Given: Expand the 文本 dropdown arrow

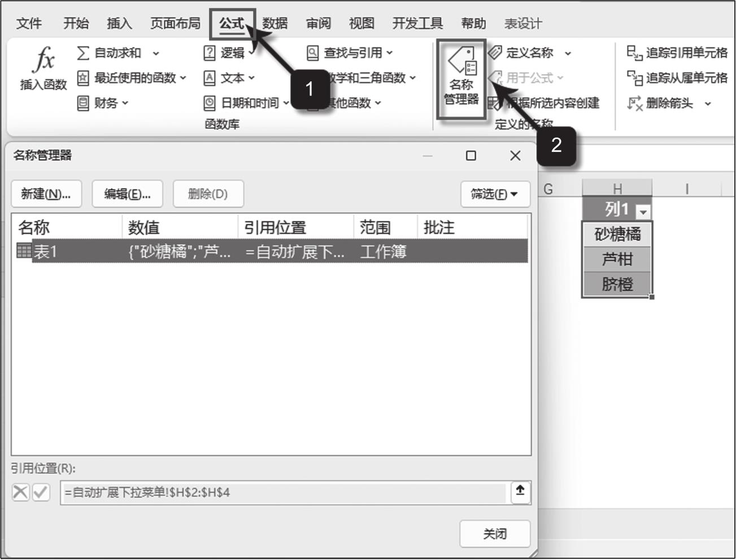Looking at the screenshot, I should pos(251,78).
